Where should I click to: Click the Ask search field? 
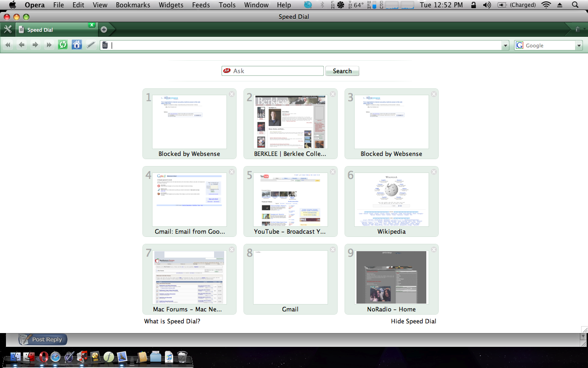[272, 71]
